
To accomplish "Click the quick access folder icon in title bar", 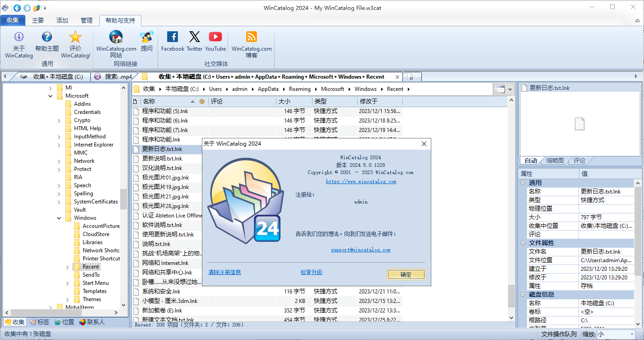I will pyautogui.click(x=37, y=8).
